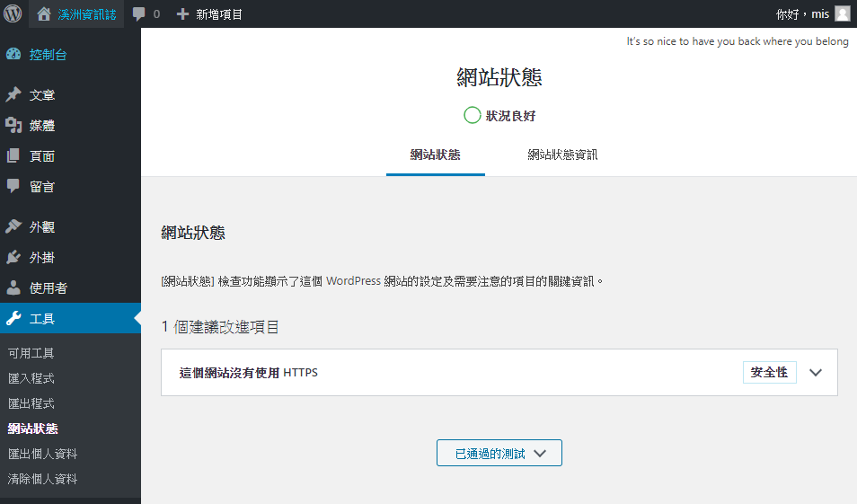Open site home 溪洲資訊誌 house icon
The width and height of the screenshot is (857, 504).
click(x=44, y=14)
